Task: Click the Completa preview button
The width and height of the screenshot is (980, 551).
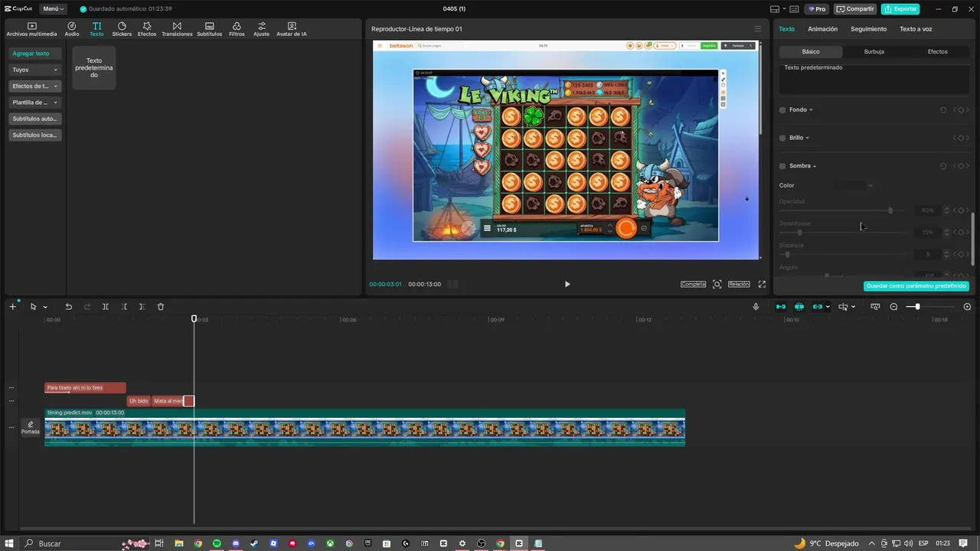Action: (693, 284)
